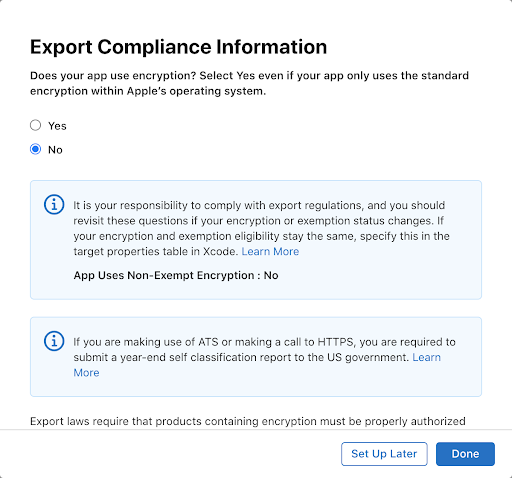
Task: Click "Apple's operating system" phrase in description
Action: (x=196, y=91)
